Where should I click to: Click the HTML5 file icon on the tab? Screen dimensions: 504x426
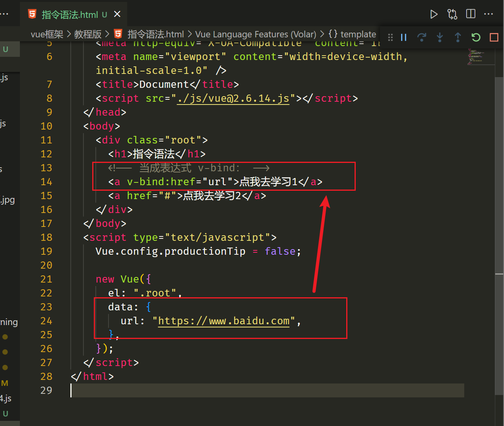coord(32,14)
